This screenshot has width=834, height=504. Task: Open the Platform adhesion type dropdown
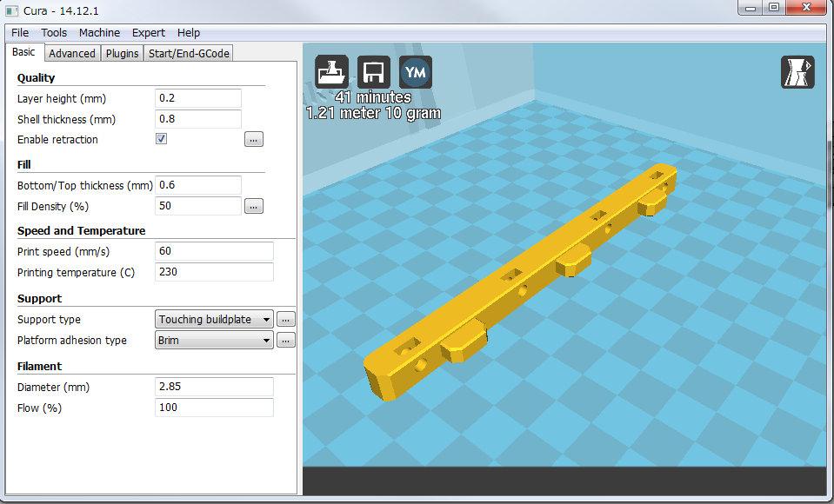coord(214,341)
